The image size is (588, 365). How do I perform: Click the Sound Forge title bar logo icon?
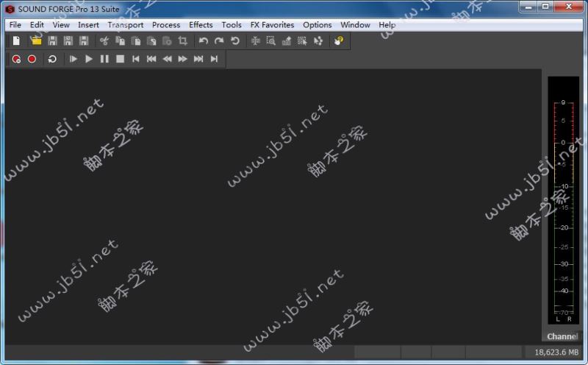[10, 9]
